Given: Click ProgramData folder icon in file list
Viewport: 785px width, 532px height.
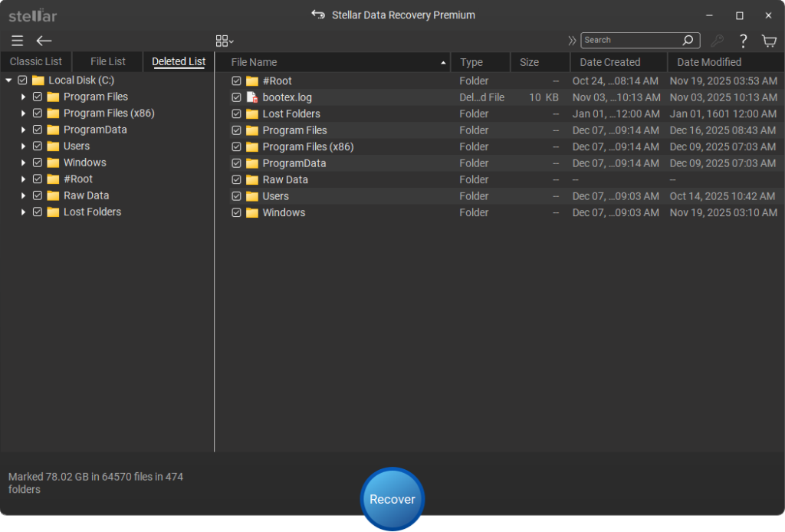Looking at the screenshot, I should pyautogui.click(x=252, y=163).
